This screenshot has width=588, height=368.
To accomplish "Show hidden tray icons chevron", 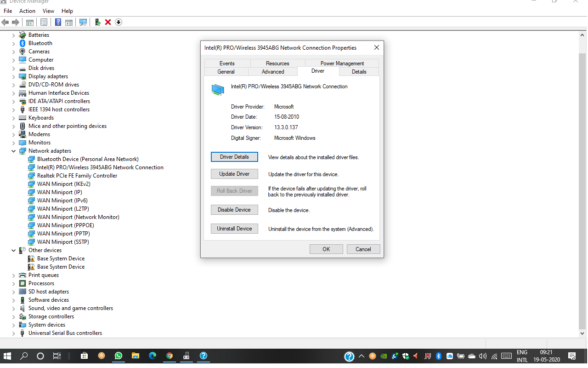I will [x=362, y=356].
